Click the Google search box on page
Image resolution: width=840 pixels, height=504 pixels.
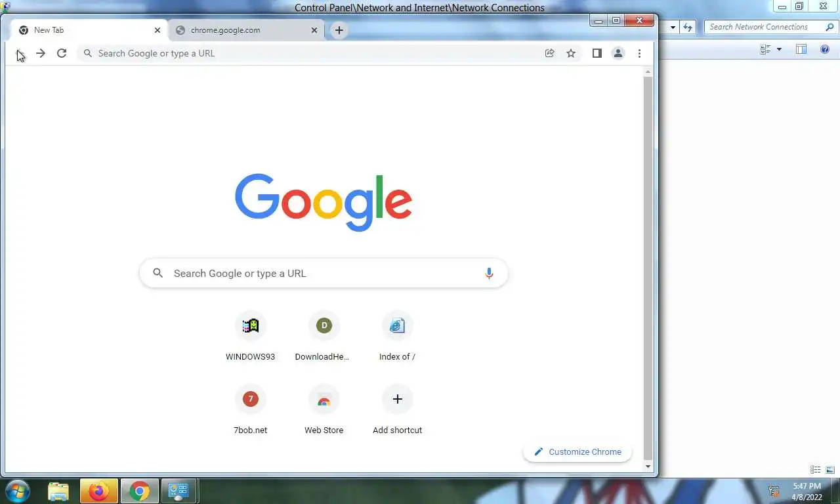point(324,273)
